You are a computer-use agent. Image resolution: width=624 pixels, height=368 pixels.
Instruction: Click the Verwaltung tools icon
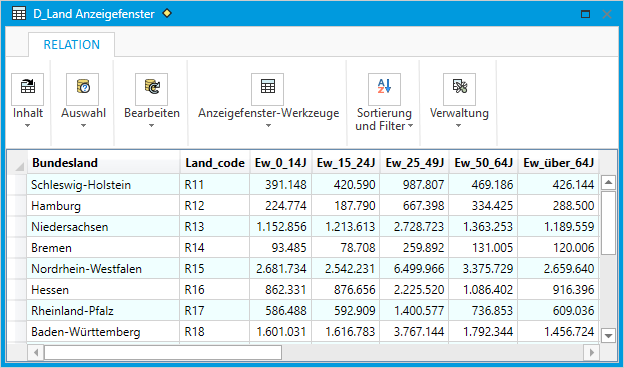pos(460,89)
